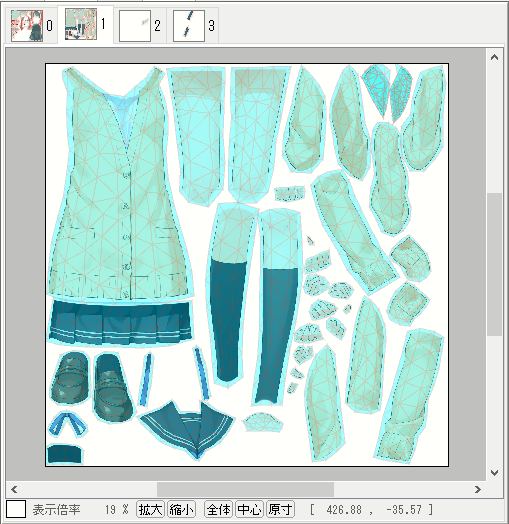Click the horizontal scrollbar thumb

[245, 490]
